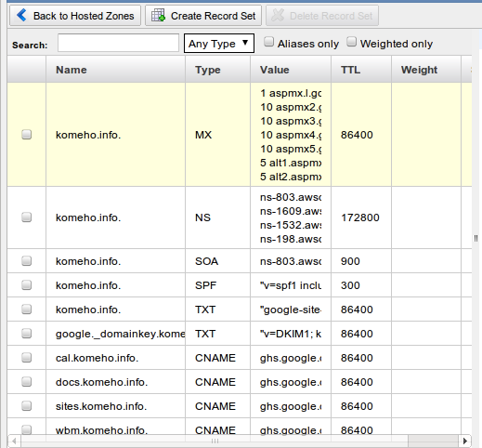
Task: Open the Any Type dropdown
Action: (219, 44)
